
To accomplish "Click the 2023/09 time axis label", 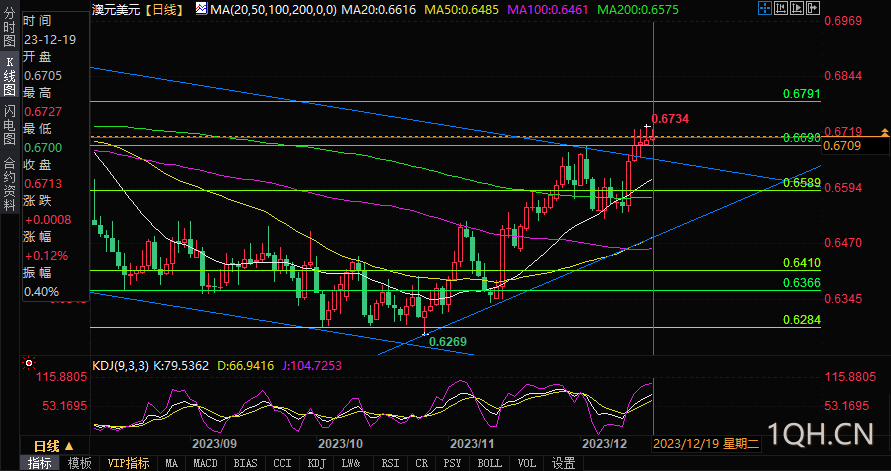I will tap(214, 443).
